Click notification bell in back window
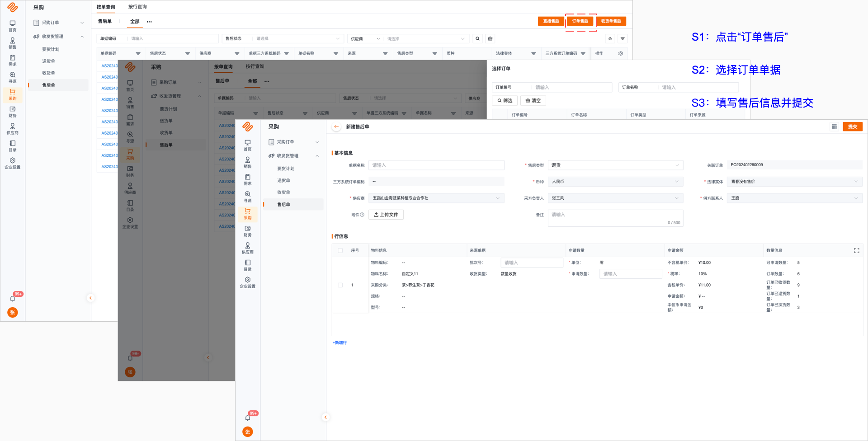The image size is (868, 441). point(13,299)
